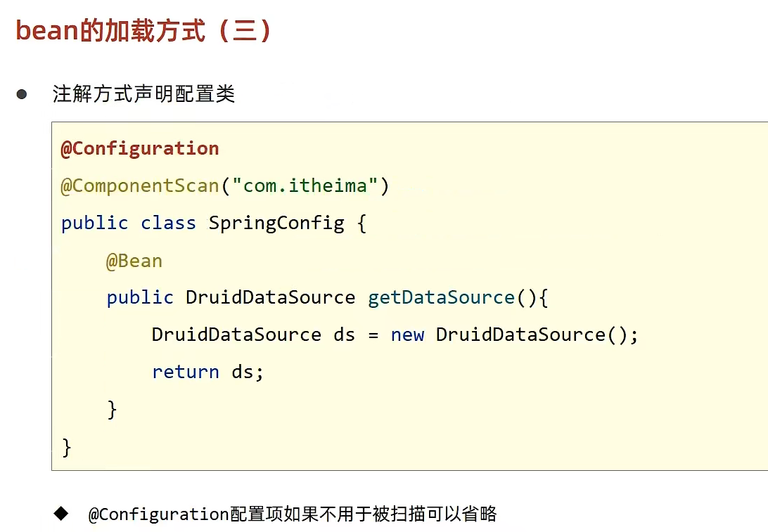
Task: Click the round bullet before 注解方式声明配置类
Action: point(22,94)
